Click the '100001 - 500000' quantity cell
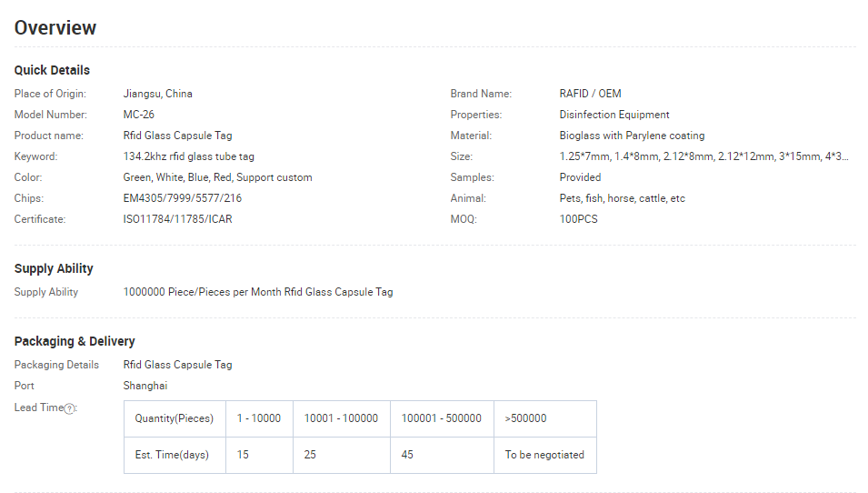Screen dimensions: 868x493 [x=442, y=418]
